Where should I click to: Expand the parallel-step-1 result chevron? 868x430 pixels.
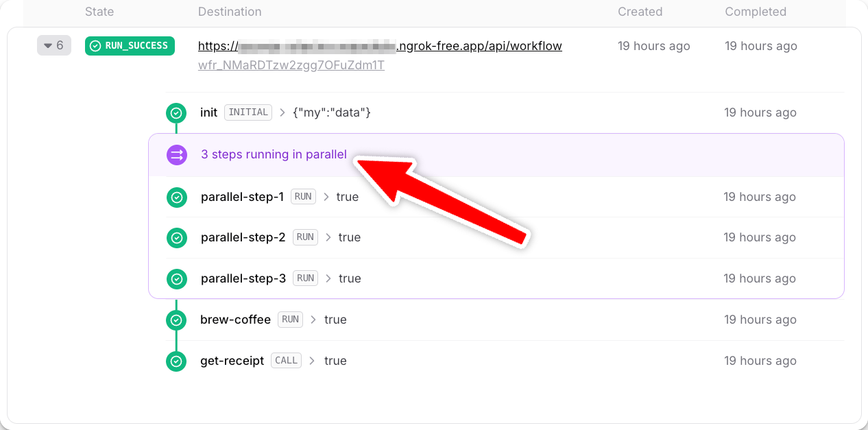tap(326, 197)
